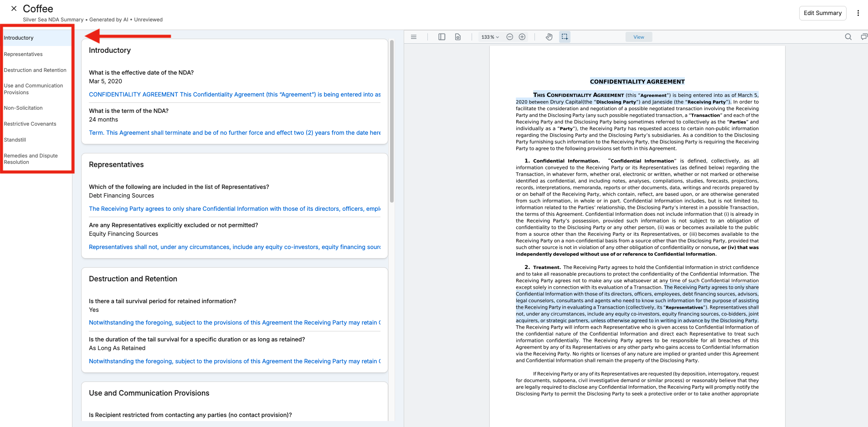Toggle the left panel in PDF viewer
The height and width of the screenshot is (427, 868).
tap(442, 37)
